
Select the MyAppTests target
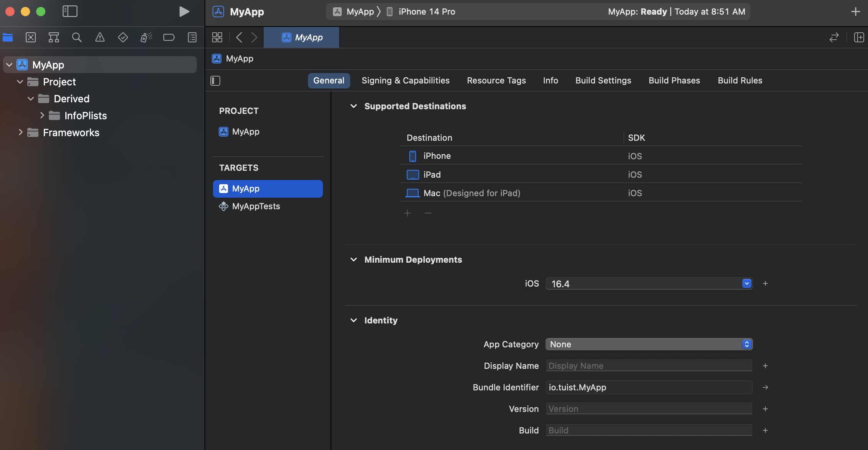click(256, 207)
